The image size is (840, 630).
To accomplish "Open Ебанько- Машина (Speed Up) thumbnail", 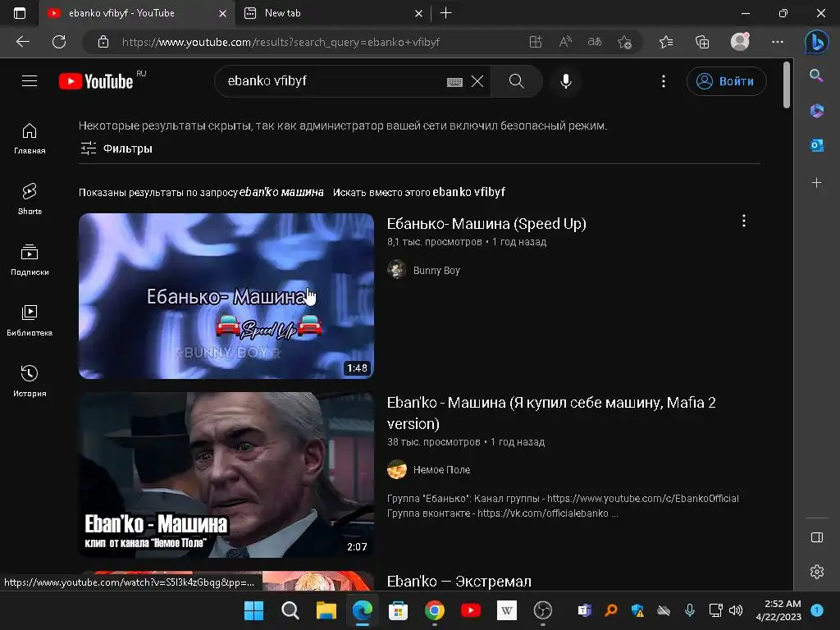I will coord(226,295).
